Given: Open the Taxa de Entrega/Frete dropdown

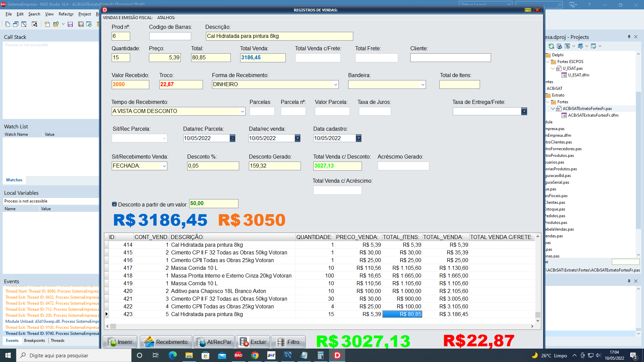Looking at the screenshot, I should coord(524,111).
